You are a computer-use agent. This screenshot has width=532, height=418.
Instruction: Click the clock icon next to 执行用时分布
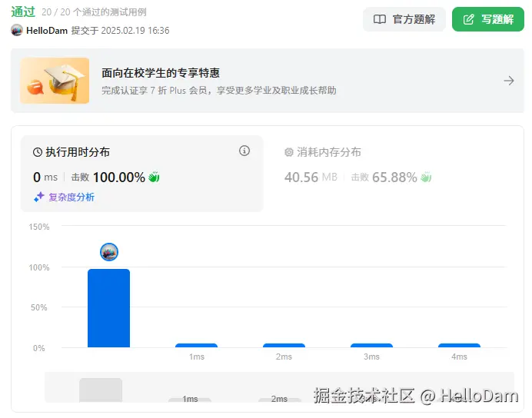[38, 152]
